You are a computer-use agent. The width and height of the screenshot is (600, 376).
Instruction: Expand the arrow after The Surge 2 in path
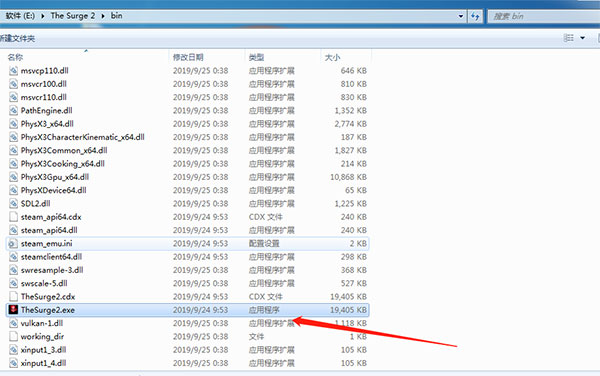click(x=103, y=16)
